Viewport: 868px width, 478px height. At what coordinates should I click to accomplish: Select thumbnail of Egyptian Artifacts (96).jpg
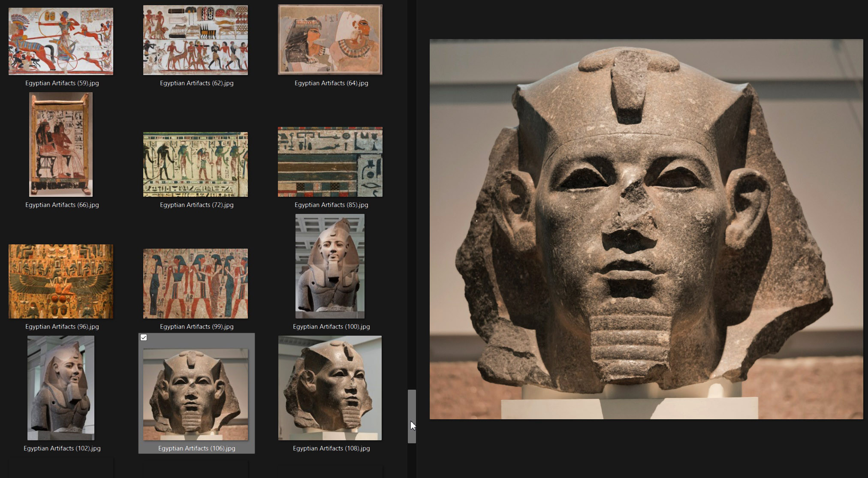pyautogui.click(x=61, y=281)
